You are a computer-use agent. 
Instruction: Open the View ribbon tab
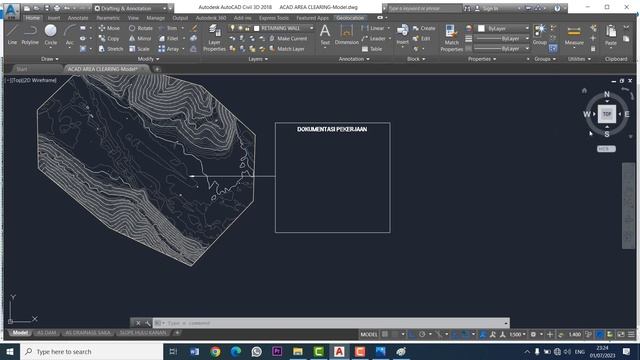click(x=133, y=18)
